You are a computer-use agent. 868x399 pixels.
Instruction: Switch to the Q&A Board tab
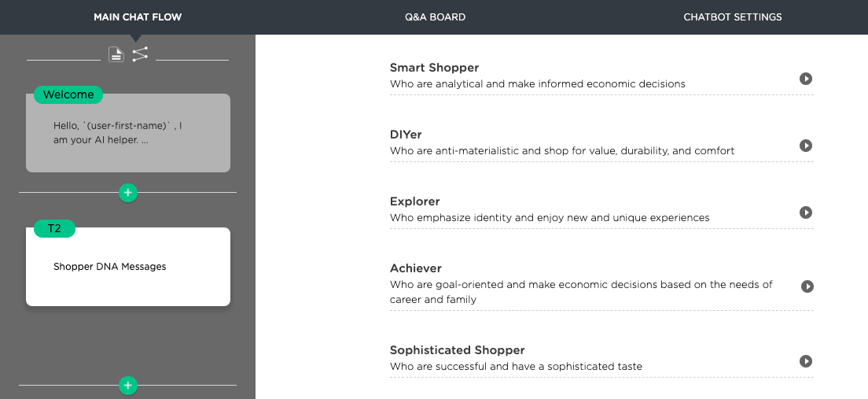pos(435,17)
